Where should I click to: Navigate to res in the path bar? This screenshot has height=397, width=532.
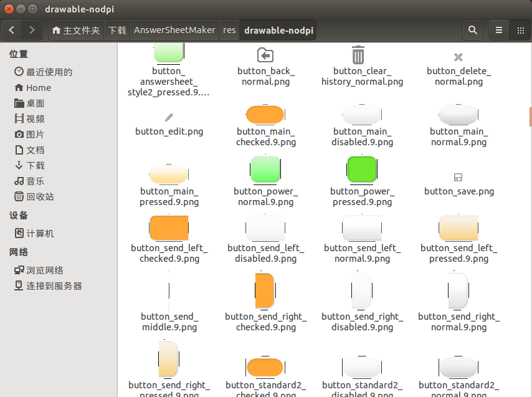coord(229,30)
